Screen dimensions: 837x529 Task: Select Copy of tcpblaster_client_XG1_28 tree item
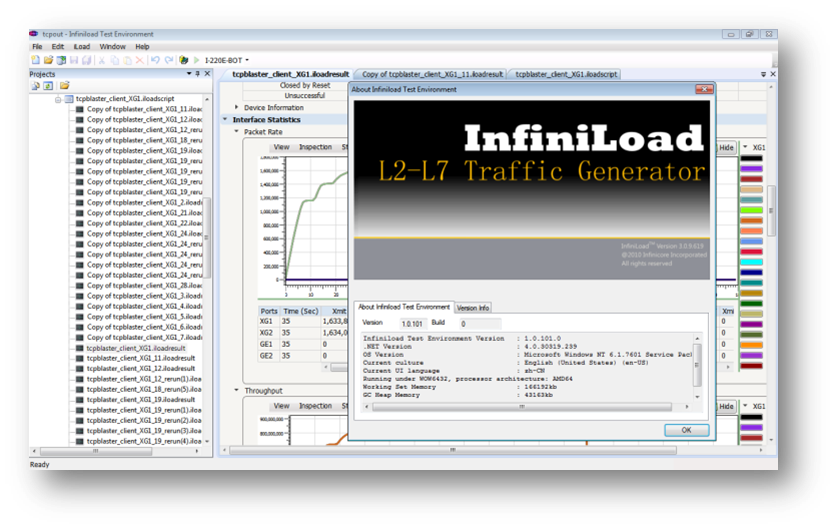point(144,286)
